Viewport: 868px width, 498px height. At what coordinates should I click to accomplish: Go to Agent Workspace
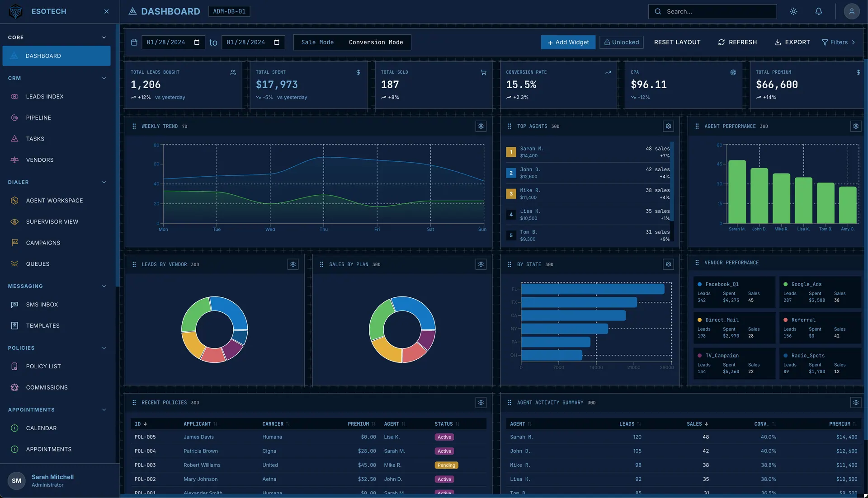click(x=57, y=201)
